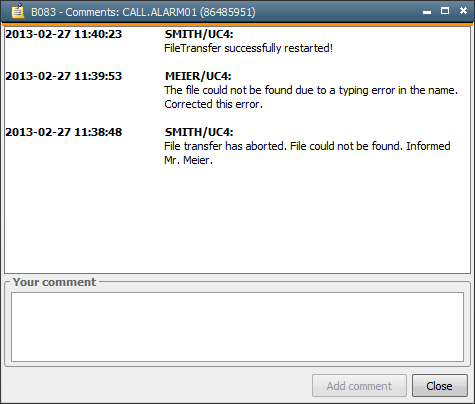The image size is (475, 404).
Task: Click the B083 Comments title bar text
Action: (x=143, y=12)
